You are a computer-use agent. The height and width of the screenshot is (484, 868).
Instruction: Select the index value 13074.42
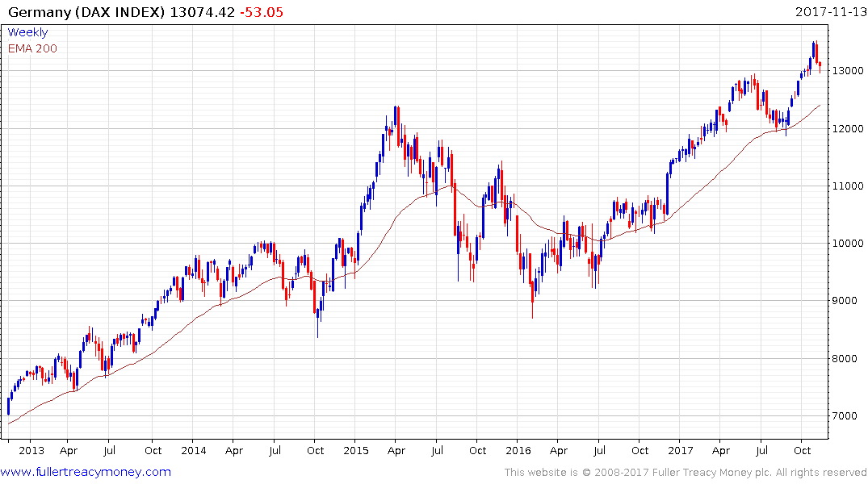pyautogui.click(x=202, y=12)
